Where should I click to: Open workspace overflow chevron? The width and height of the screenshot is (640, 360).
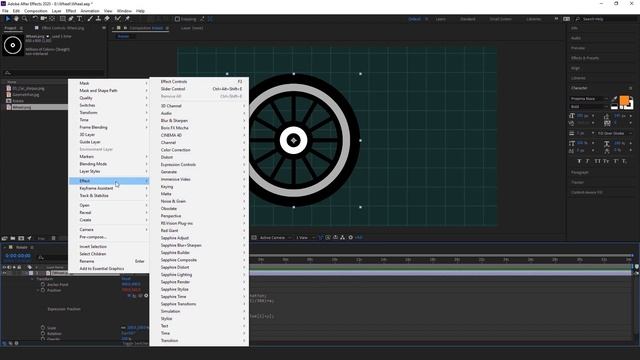pyautogui.click(x=556, y=19)
